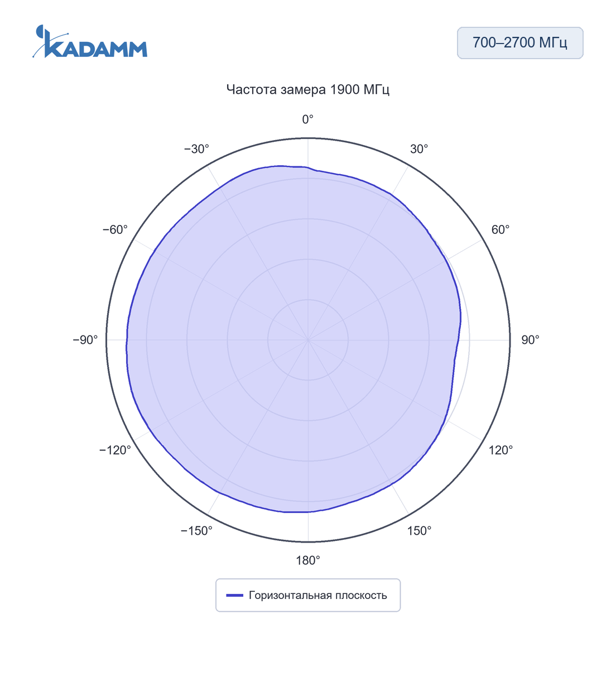The height and width of the screenshot is (676, 616).
Task: Click the KADAMM logo
Action: click(90, 41)
